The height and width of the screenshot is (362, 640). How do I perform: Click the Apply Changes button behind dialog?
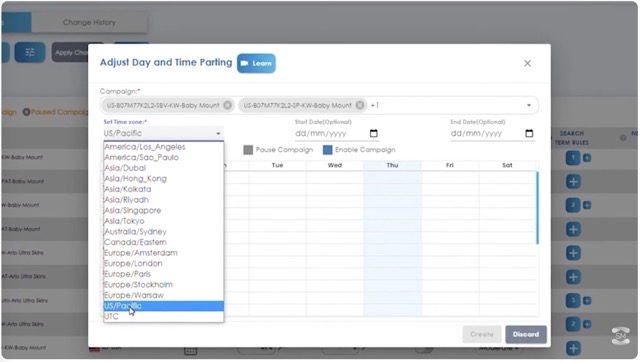point(70,53)
